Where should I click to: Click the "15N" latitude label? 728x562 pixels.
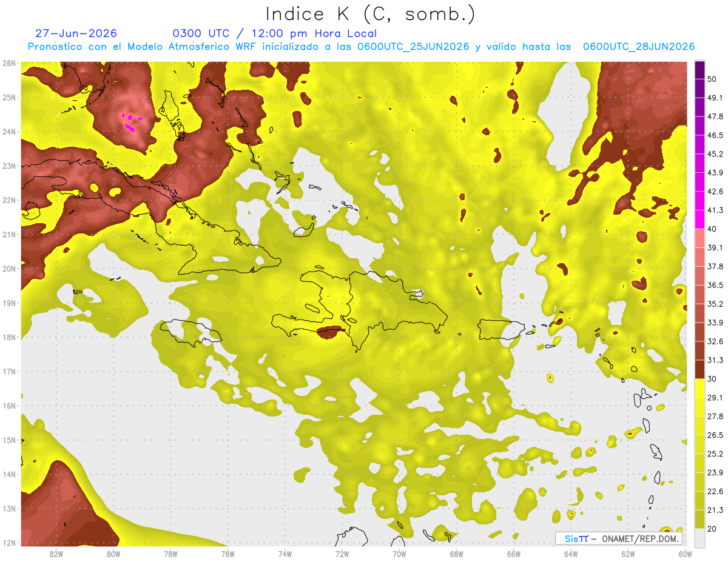click(9, 440)
